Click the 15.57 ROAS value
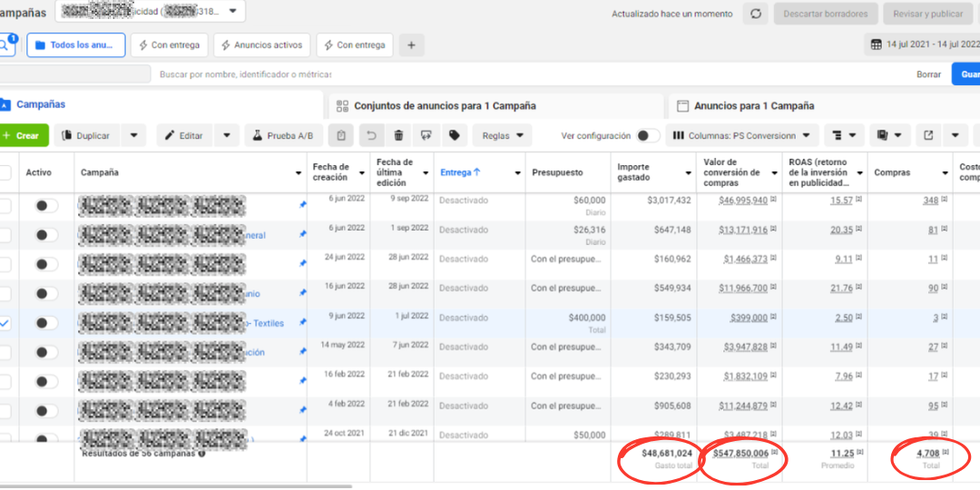 click(x=841, y=201)
